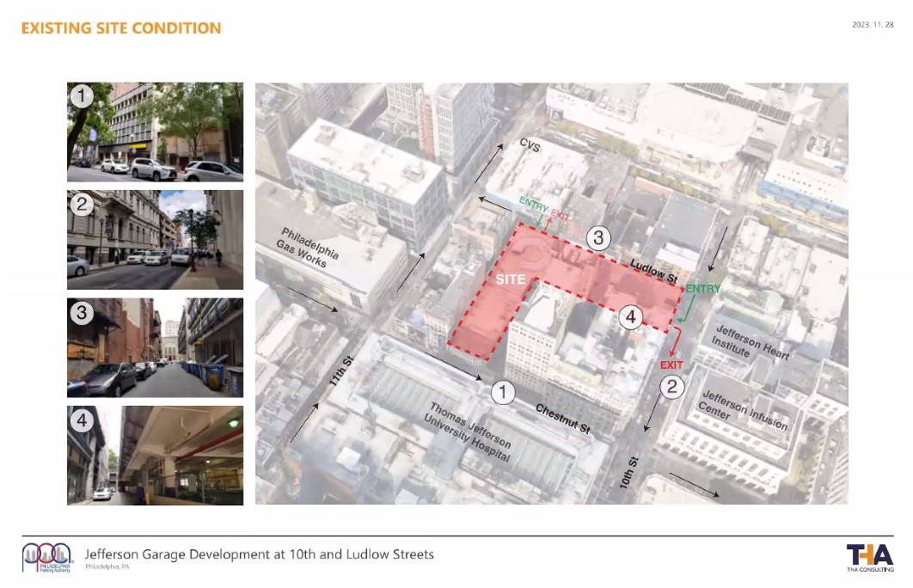The image size is (913, 588).
Task: Open photo thumbnail 2 showing parked cars
Action: (155, 239)
